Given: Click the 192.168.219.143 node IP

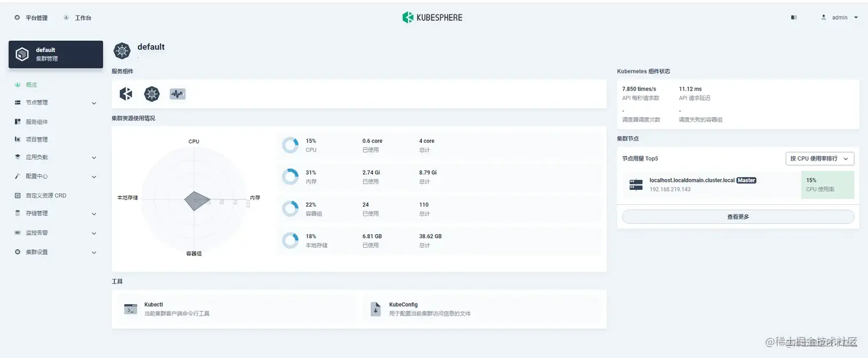Looking at the screenshot, I should (670, 189).
